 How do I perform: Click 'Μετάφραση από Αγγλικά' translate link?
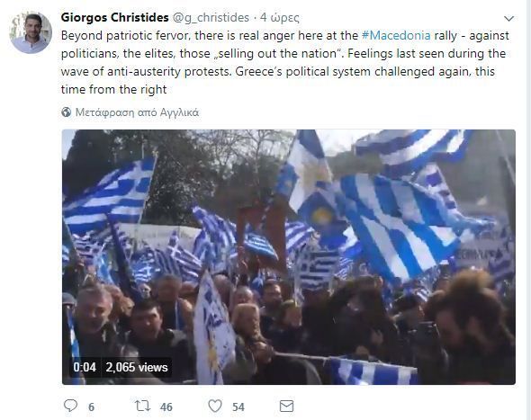[137, 112]
